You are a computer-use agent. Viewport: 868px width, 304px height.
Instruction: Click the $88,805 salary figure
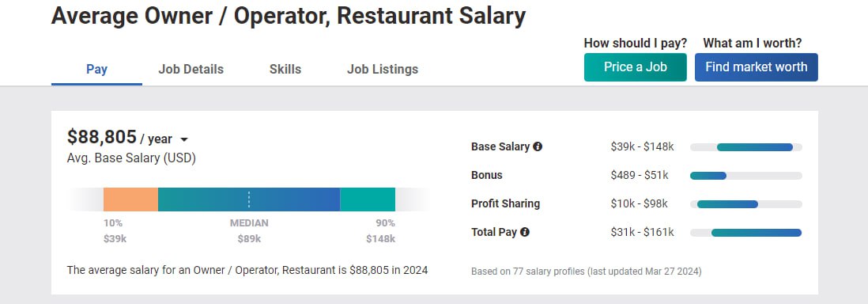(x=102, y=136)
